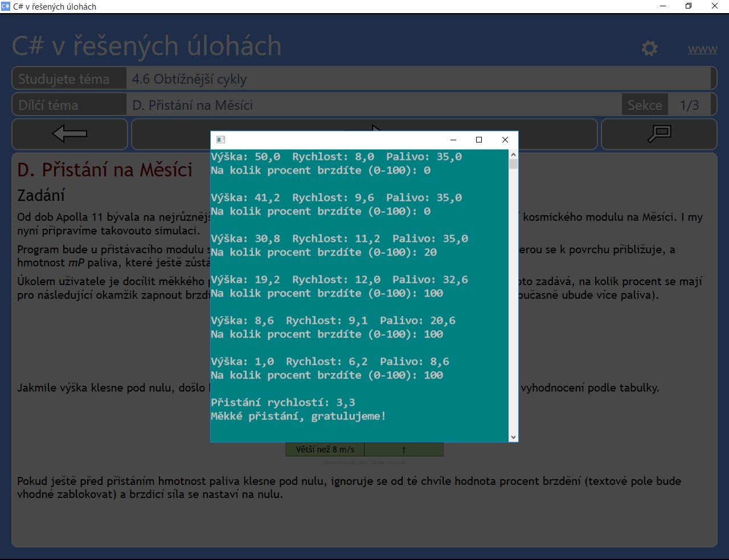Viewport: 729px width, 560px height.
Task: Click console line 'Výška: 30,8 Rychlost: 11,2'
Action: pyautogui.click(x=339, y=239)
